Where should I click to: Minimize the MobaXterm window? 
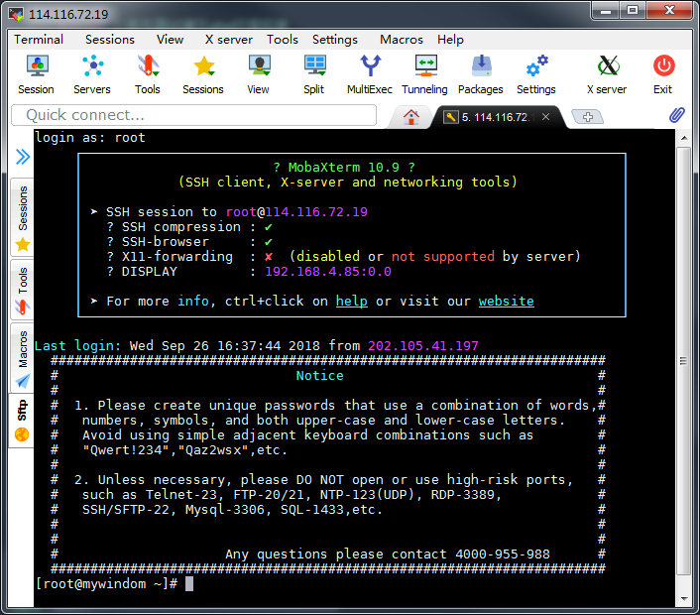tap(606, 11)
